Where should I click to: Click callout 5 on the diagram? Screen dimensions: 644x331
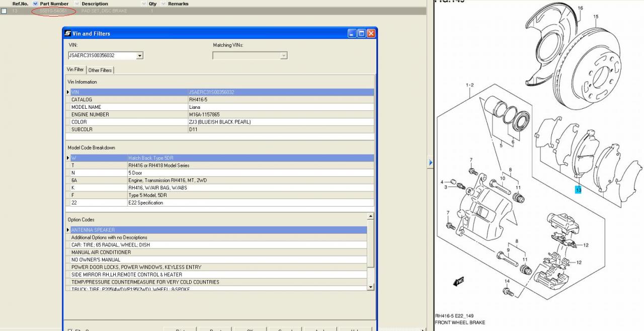tap(501, 146)
